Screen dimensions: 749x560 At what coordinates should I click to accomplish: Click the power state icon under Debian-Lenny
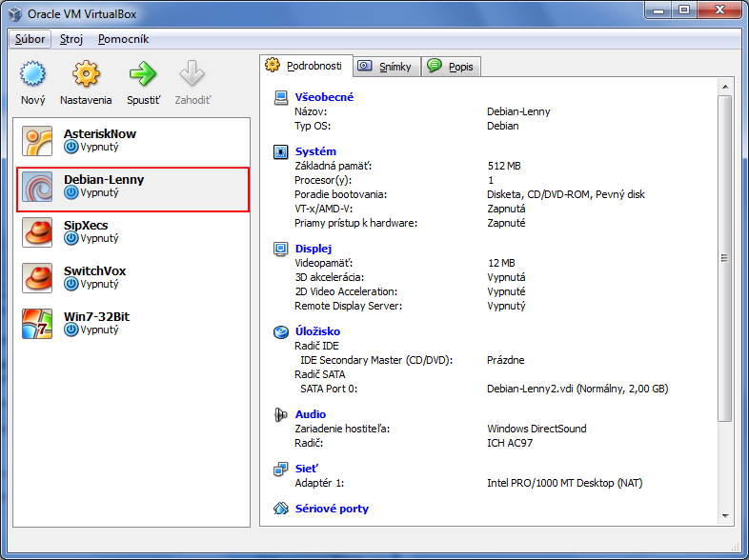(x=71, y=193)
